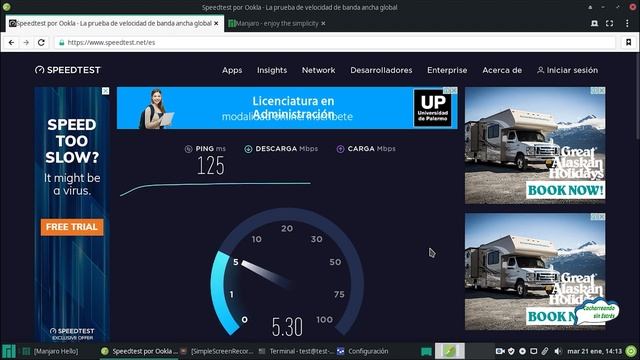Click the shield security tray icon
Viewport: 640px width, 360px height.
point(511,351)
